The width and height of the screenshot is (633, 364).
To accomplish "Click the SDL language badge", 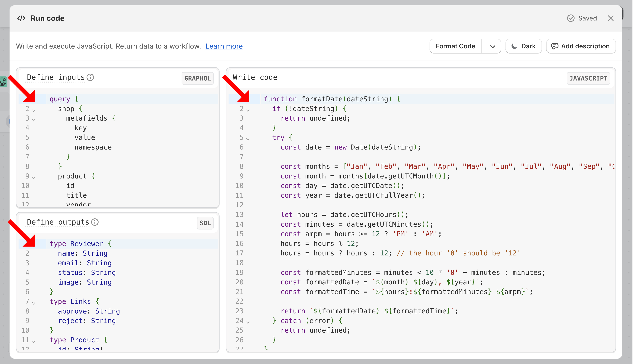I will (x=205, y=223).
